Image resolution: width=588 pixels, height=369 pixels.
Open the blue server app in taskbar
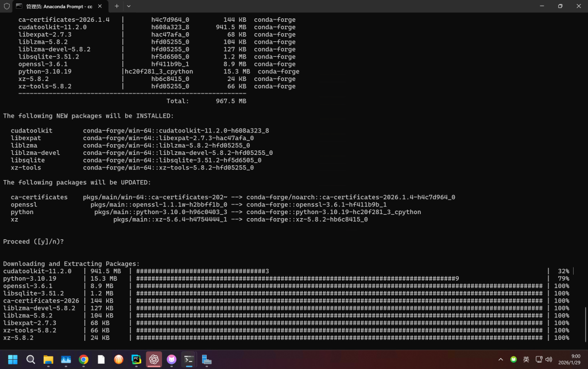[x=207, y=360]
